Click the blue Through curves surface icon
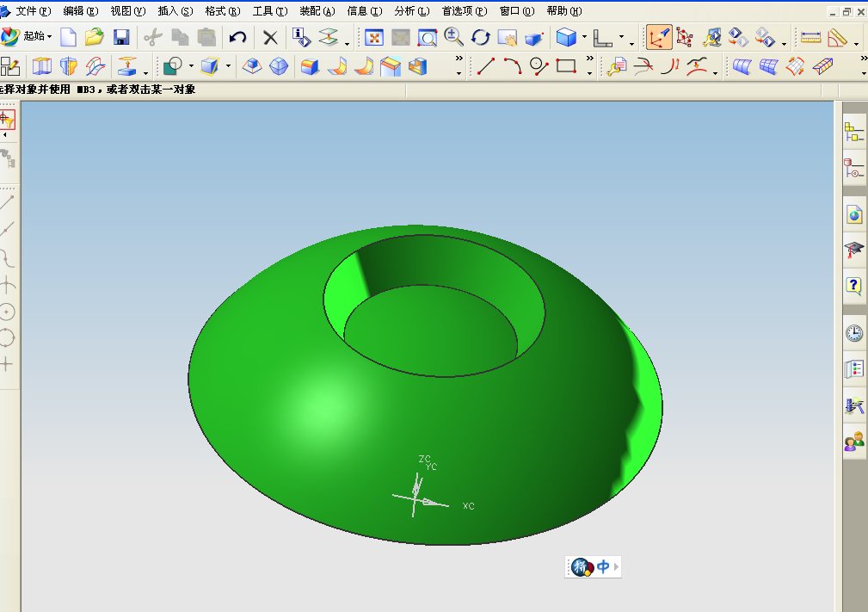This screenshot has height=612, width=868. [742, 66]
